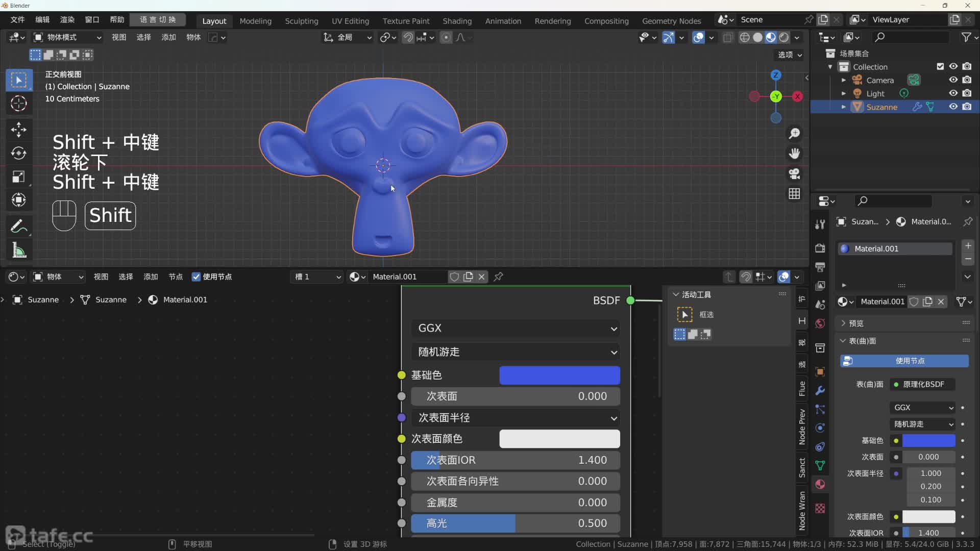Open Texture properties checker tab icon
This screenshot has width=980, height=551.
coord(820,508)
